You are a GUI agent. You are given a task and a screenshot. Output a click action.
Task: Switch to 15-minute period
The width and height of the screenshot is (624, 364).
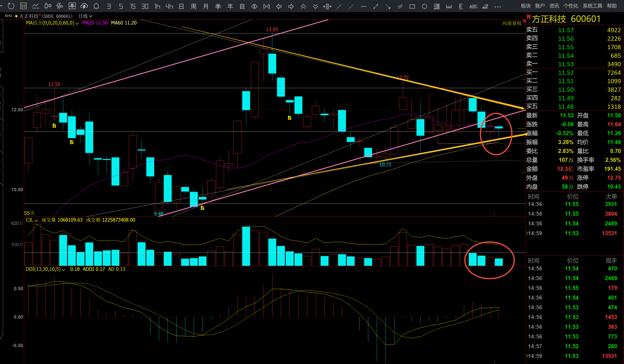tap(133, 6)
